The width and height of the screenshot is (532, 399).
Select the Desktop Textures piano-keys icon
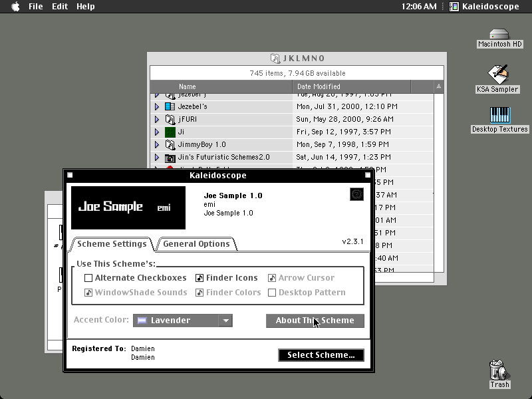click(x=500, y=115)
